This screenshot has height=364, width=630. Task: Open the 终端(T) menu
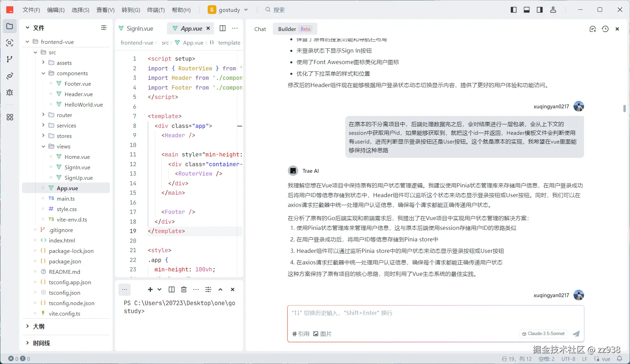coord(156,10)
